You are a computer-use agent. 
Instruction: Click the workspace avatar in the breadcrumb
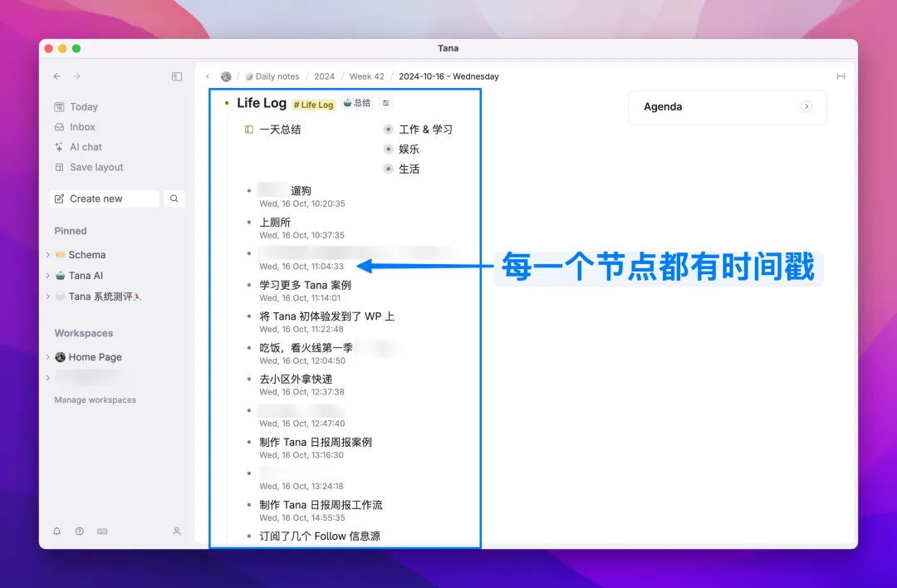(226, 76)
